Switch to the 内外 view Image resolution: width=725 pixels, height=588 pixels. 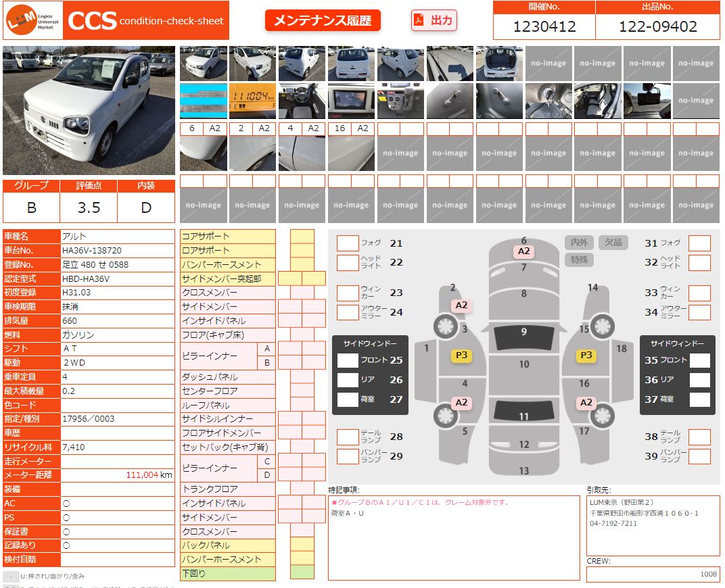579,242
